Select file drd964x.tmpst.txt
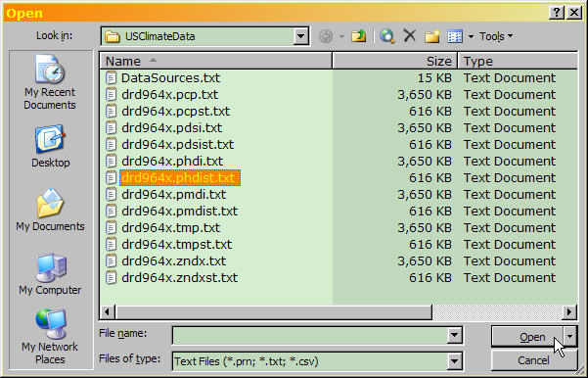 pos(177,244)
